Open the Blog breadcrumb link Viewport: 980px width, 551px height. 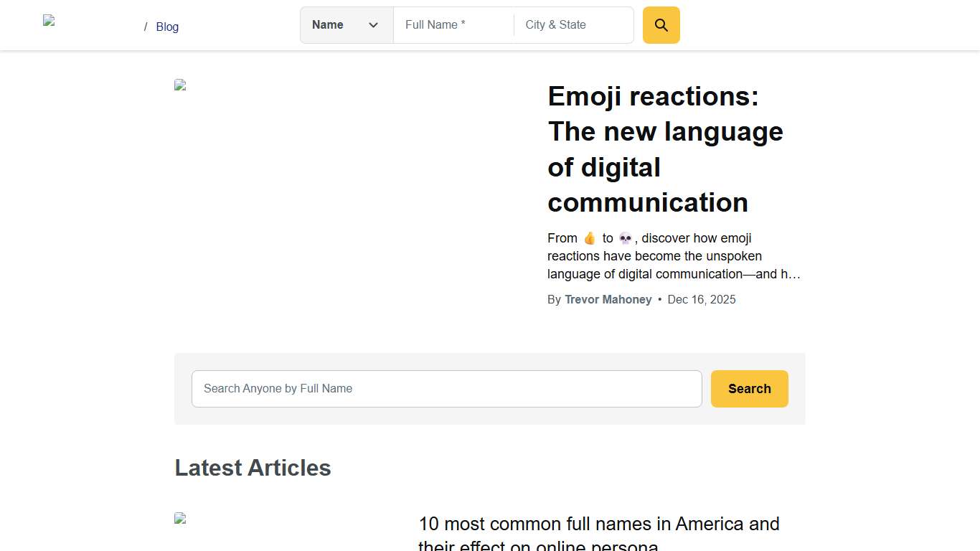click(167, 27)
